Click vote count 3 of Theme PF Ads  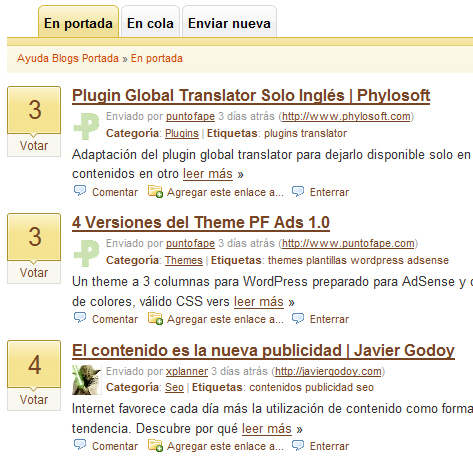[x=34, y=237]
